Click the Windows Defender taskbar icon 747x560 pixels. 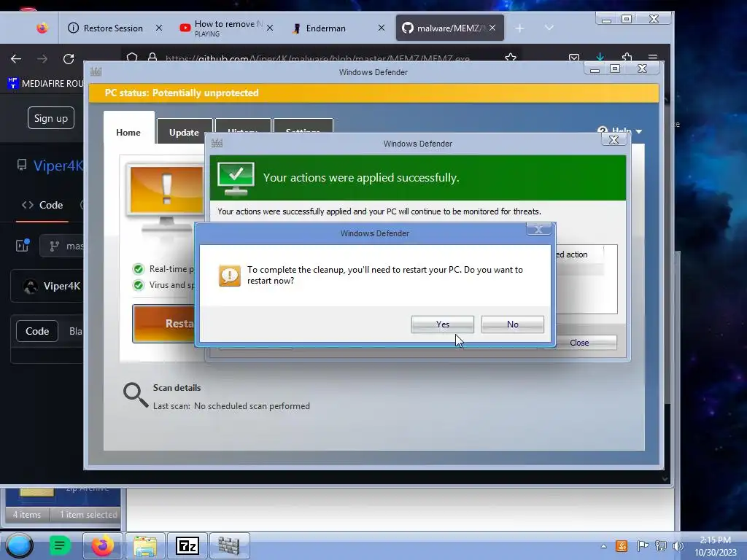click(x=229, y=545)
